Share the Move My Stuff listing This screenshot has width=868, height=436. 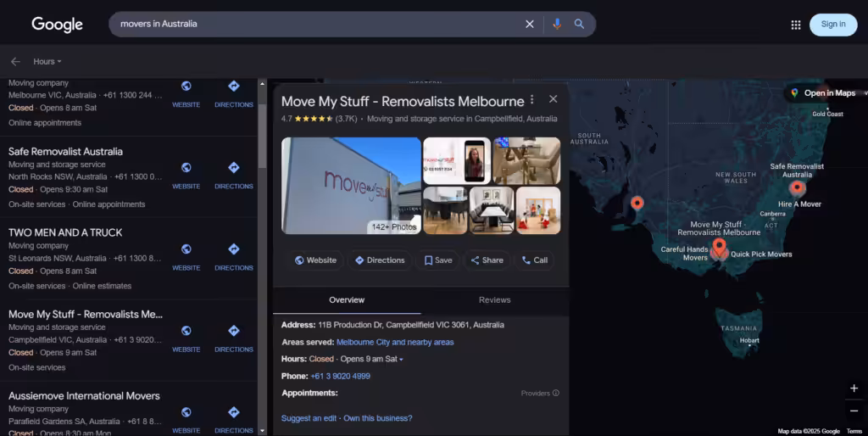pos(487,260)
